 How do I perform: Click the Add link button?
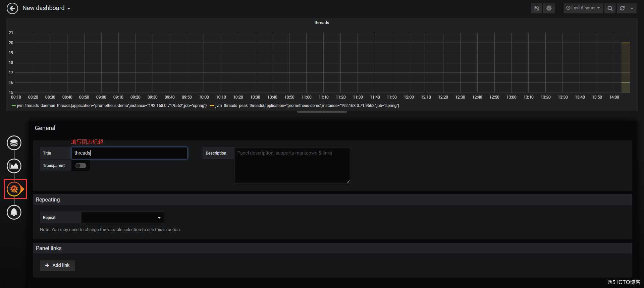(57, 265)
